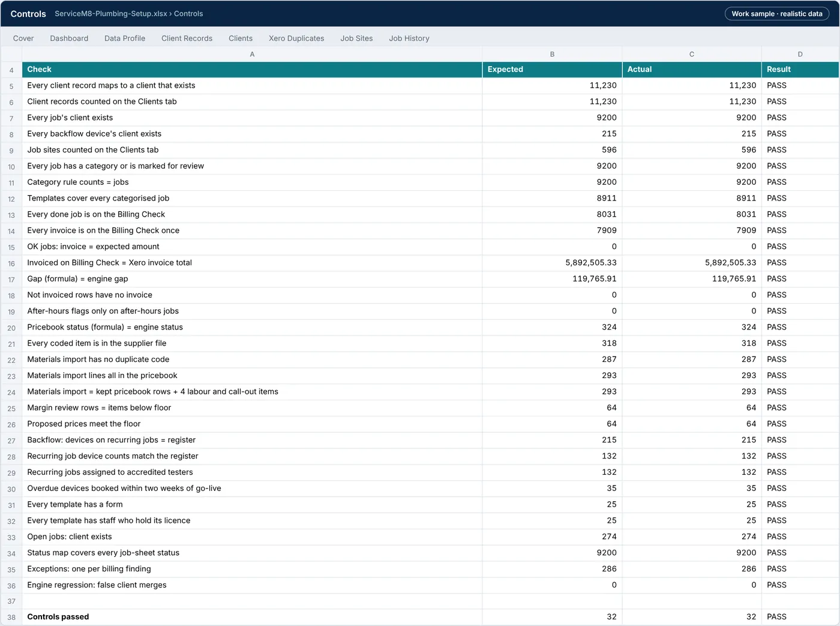Switch to the Job Sites tab

coord(356,38)
